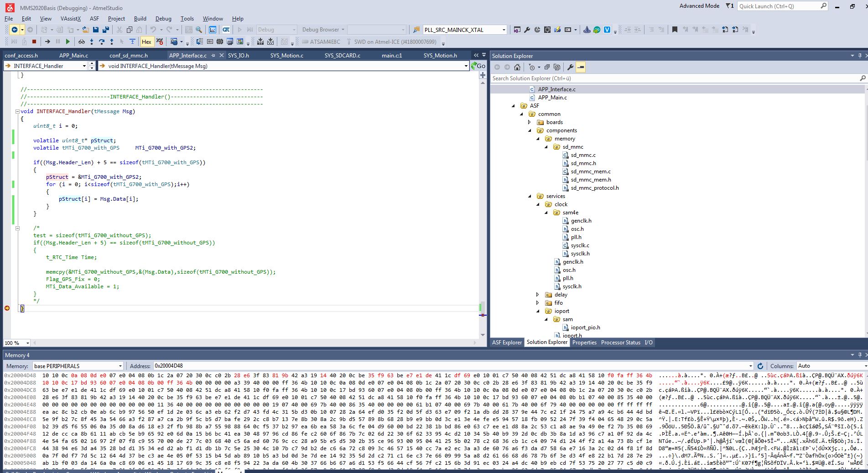Toggle Hex display mode off
Image resolution: width=868 pixels, height=473 pixels.
(x=147, y=42)
